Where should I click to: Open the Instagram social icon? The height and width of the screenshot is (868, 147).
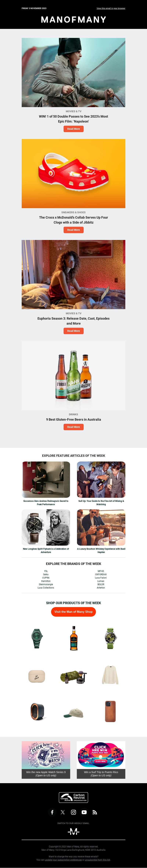click(73, 812)
